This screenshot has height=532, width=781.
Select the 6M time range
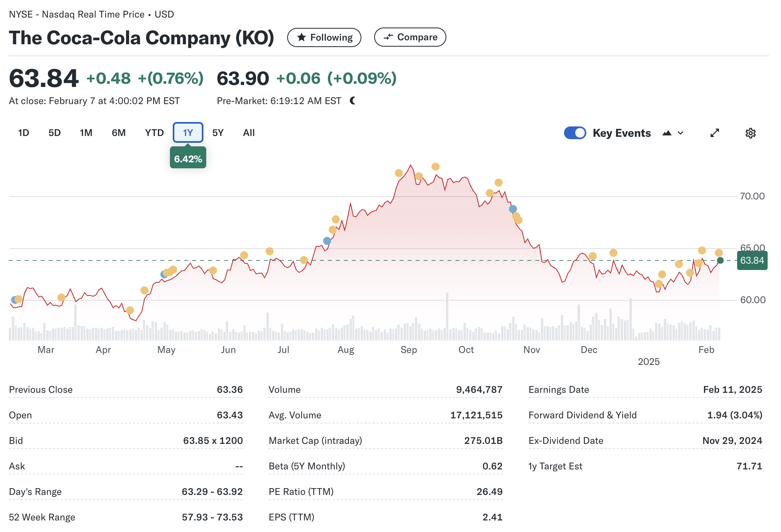coord(118,133)
